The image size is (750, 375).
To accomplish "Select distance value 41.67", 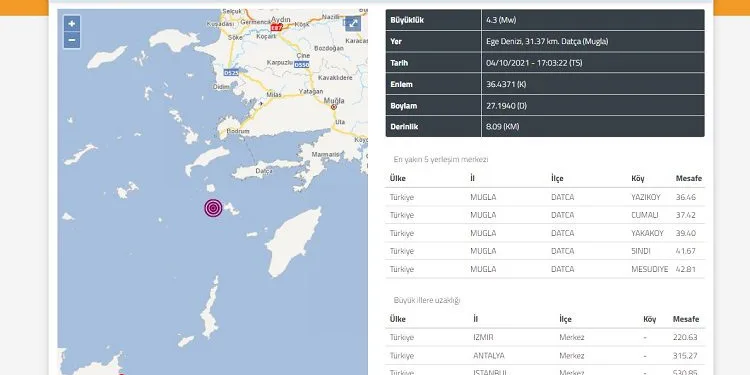I will (685, 251).
